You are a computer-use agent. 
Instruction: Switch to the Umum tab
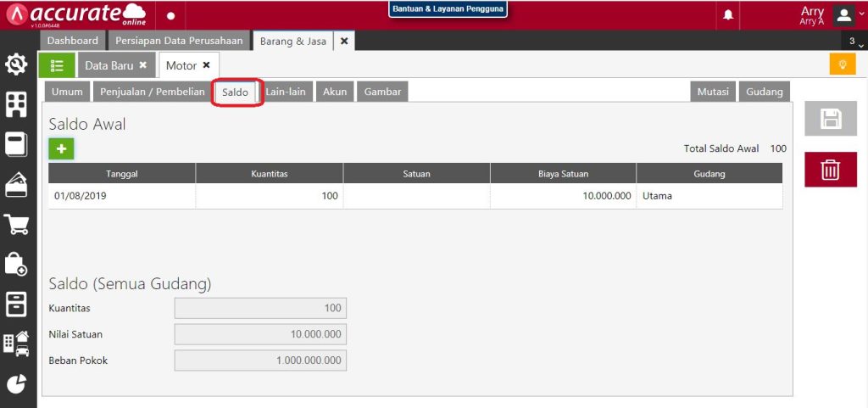click(x=67, y=92)
